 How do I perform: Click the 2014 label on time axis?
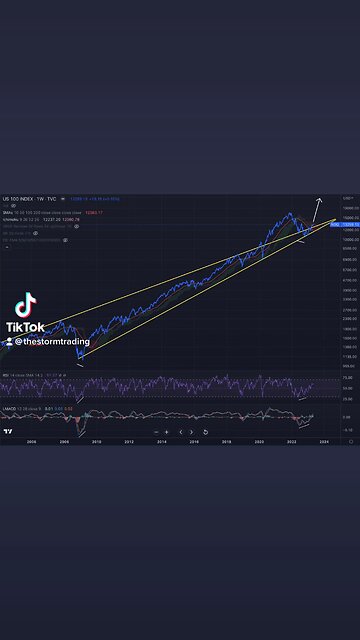(x=162, y=442)
